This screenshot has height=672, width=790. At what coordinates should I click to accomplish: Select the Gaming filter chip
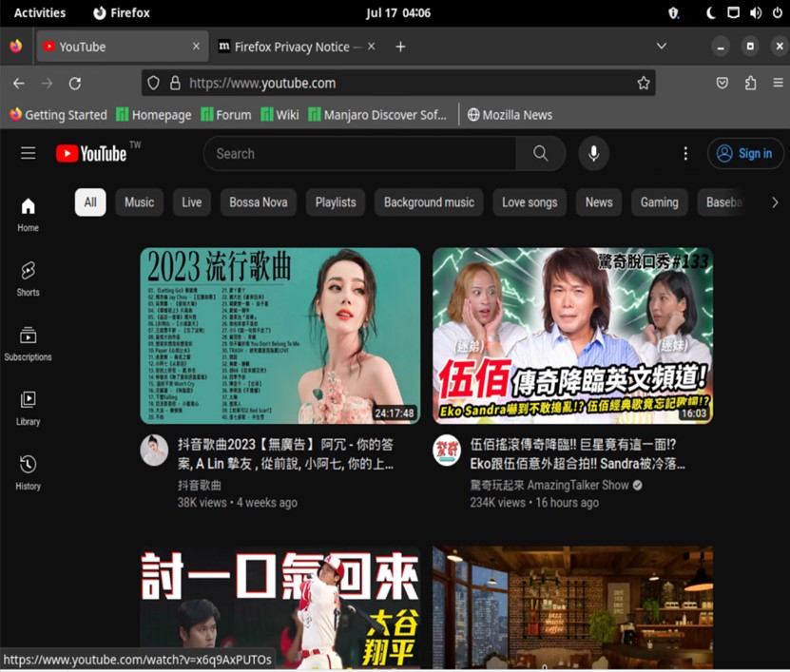tap(659, 202)
